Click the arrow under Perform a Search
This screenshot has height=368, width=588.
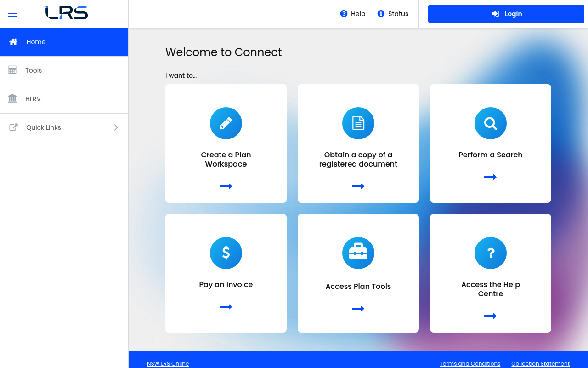coord(491,177)
